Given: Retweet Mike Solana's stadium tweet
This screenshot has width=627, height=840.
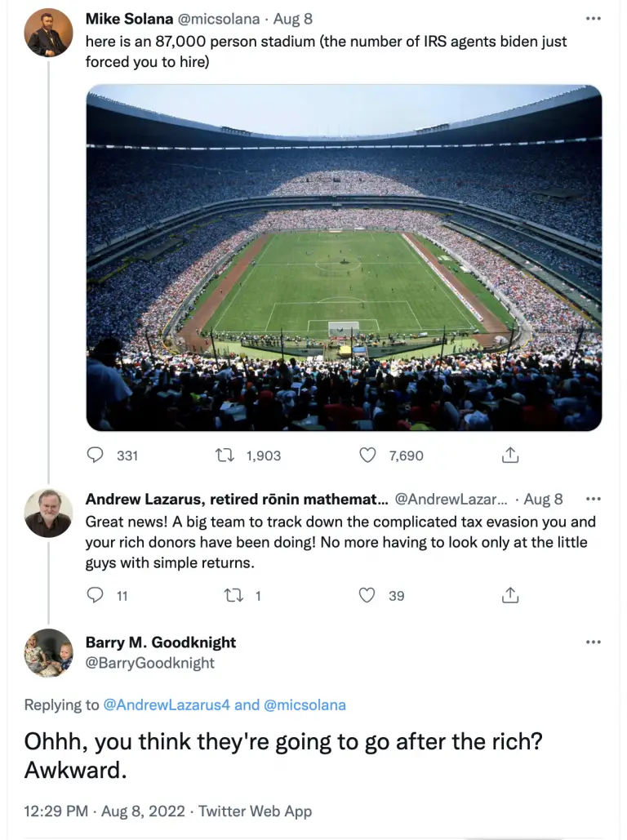Looking at the screenshot, I should click(225, 456).
